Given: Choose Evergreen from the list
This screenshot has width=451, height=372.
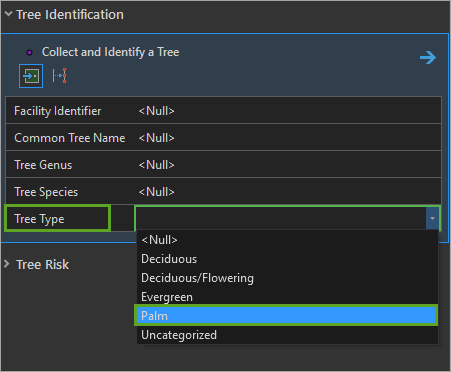Looking at the screenshot, I should tap(287, 297).
